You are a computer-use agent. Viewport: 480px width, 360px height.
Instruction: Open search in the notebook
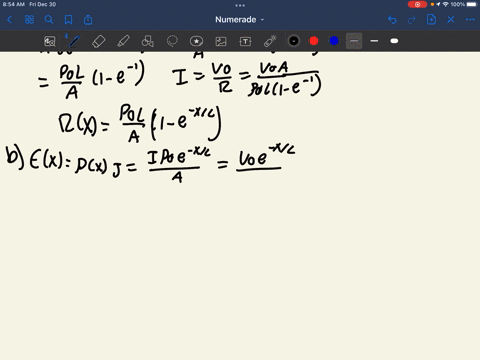click(x=49, y=20)
